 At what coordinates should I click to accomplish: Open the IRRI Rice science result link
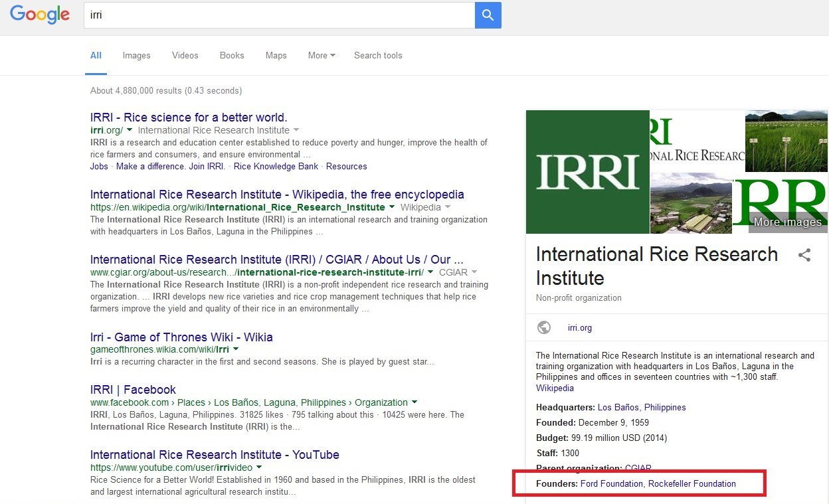tap(189, 118)
